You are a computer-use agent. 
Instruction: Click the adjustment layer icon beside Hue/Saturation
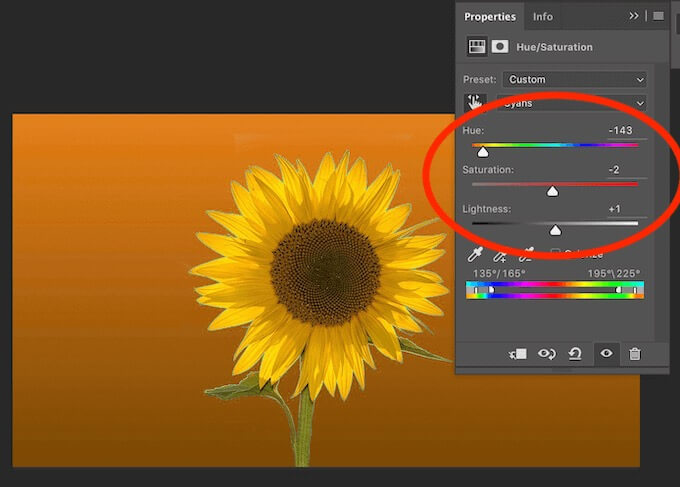tap(477, 47)
